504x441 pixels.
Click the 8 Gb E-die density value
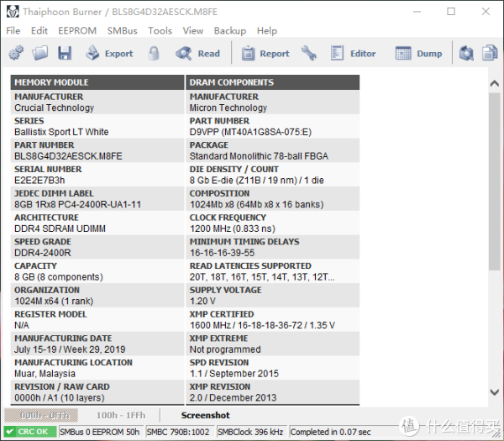click(256, 181)
